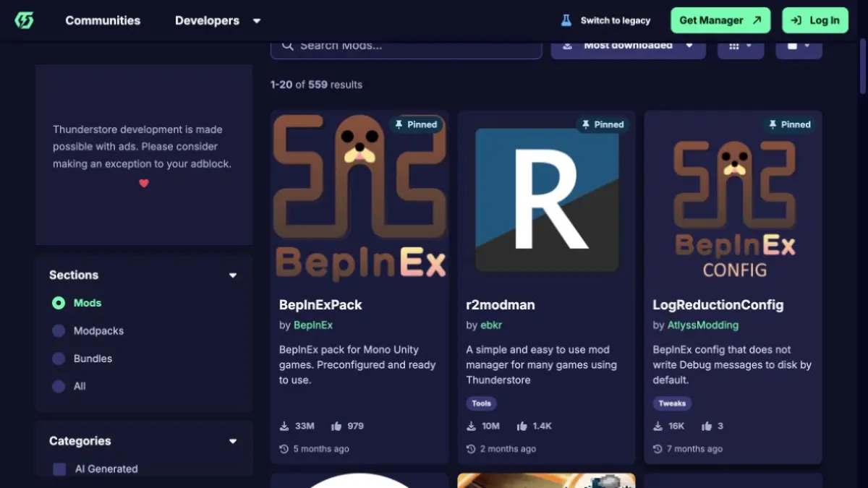Collapse the Categories panel
The image size is (868, 488).
[x=233, y=442]
